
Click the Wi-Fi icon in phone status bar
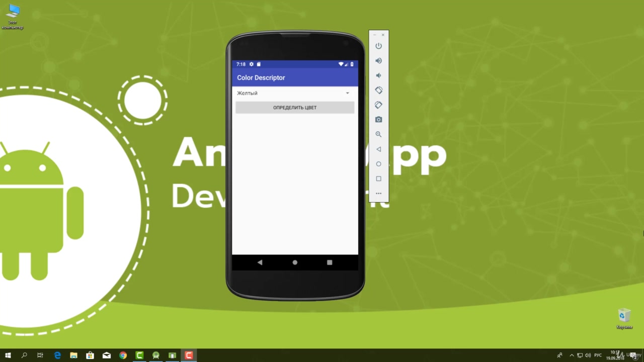341,64
